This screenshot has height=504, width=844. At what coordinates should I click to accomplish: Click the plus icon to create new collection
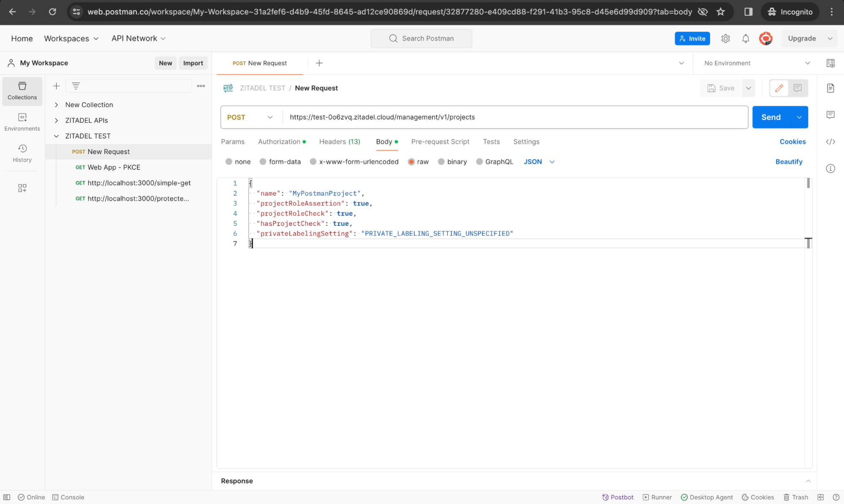[56, 86]
